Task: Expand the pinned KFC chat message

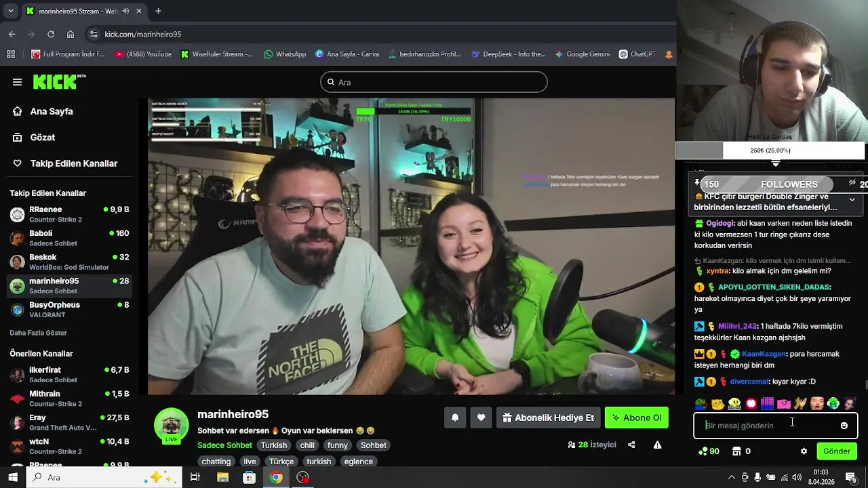Action: [852, 199]
